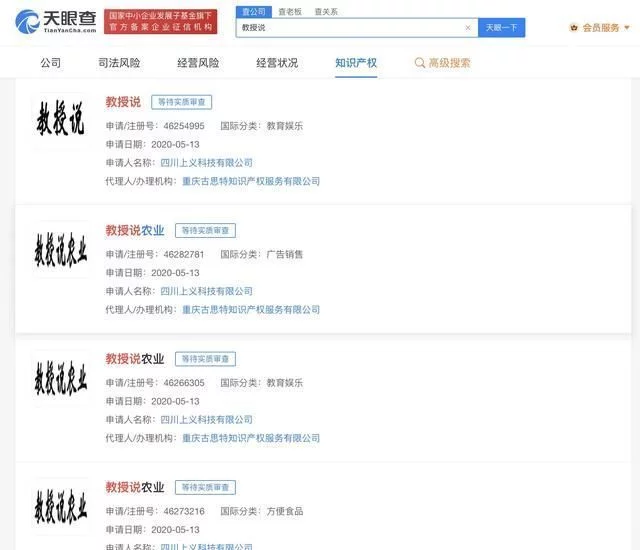Click 广告销售 classification text

pos(285,255)
